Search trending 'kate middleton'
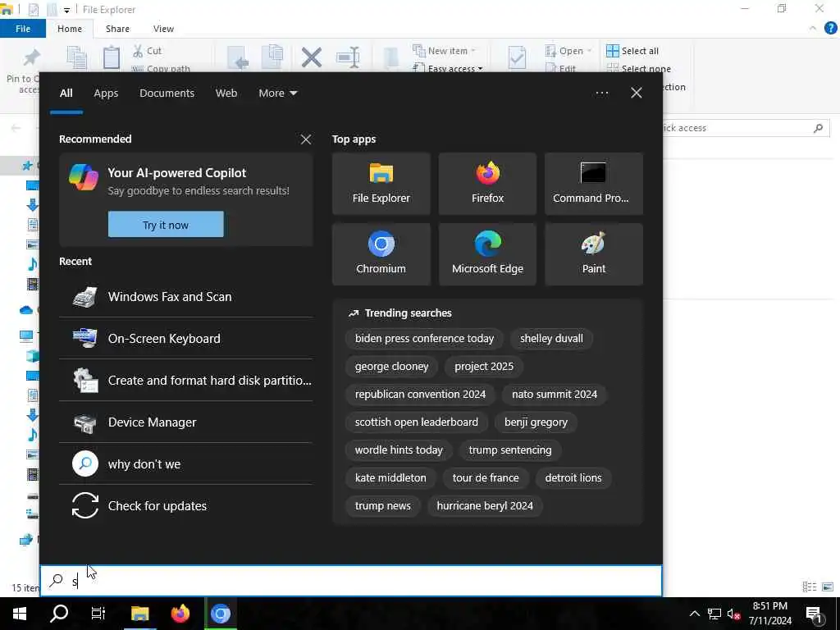 390,478
